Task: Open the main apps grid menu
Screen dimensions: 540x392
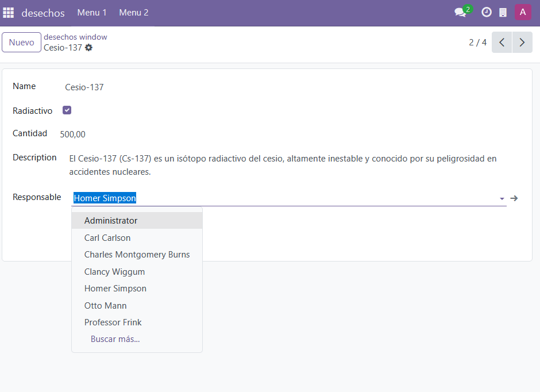Action: (9, 13)
